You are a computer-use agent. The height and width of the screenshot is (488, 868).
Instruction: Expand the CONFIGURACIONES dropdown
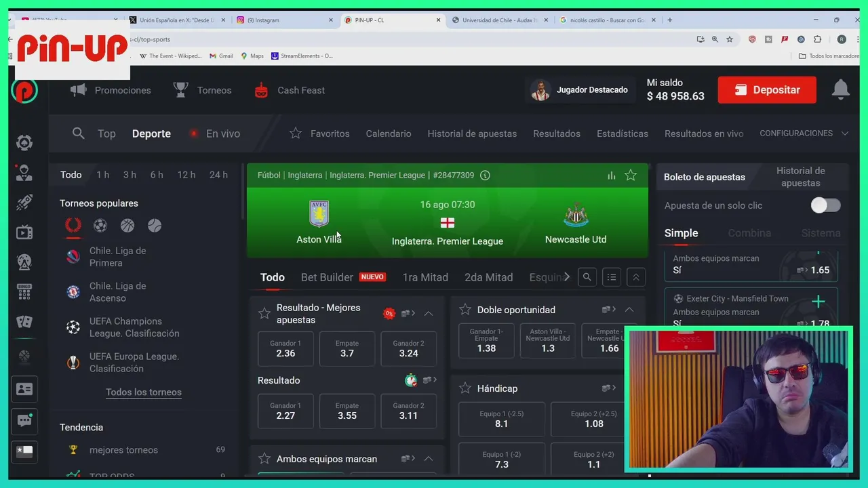(x=804, y=134)
